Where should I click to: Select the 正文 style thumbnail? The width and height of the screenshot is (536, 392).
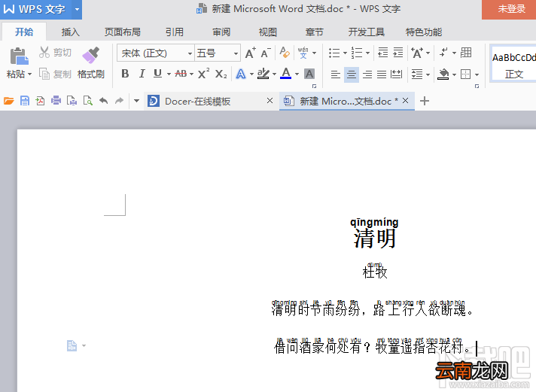[x=513, y=63]
